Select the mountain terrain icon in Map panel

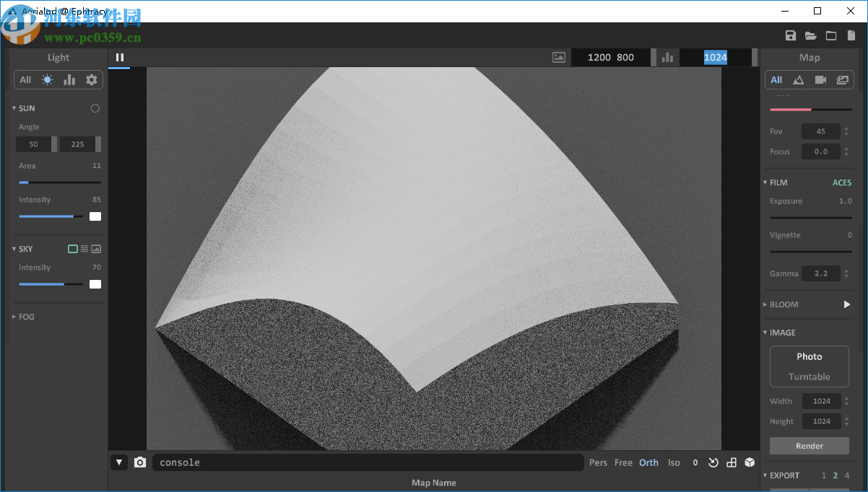798,80
